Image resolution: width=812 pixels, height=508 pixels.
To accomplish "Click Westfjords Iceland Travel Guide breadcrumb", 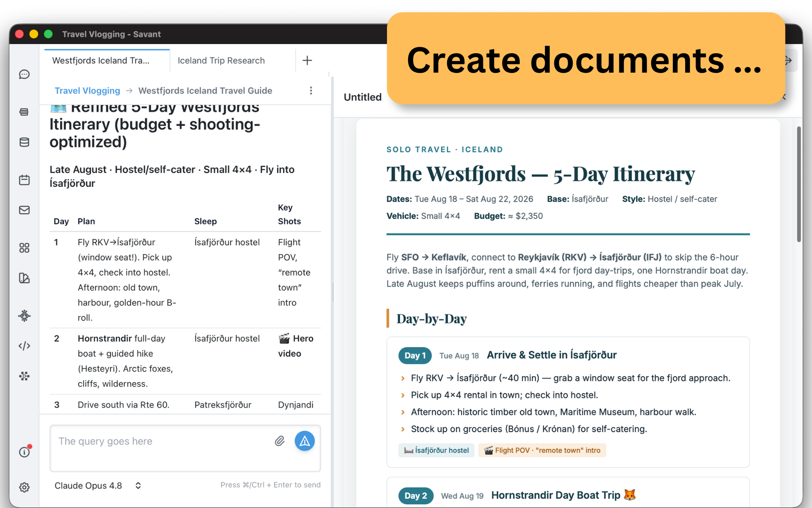I will pos(205,91).
